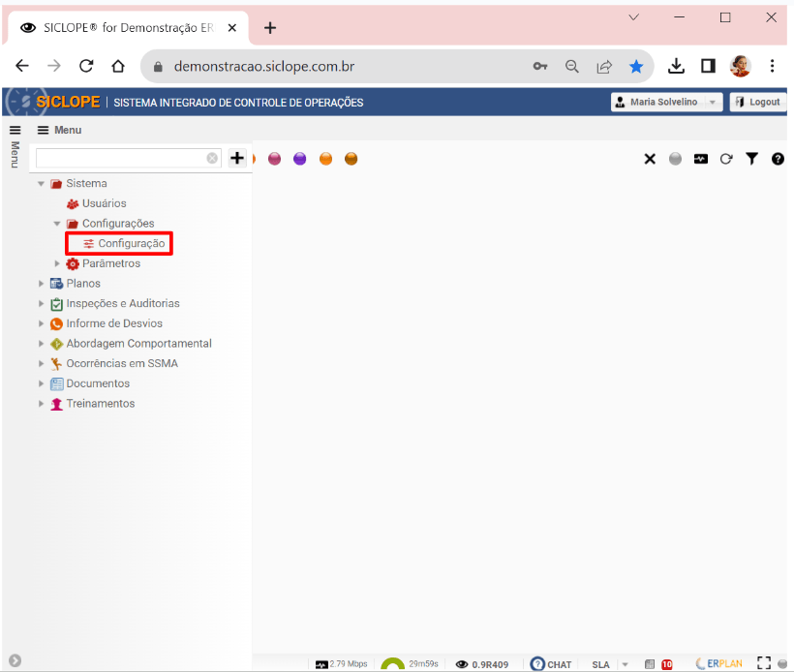Click the address bar URL

[263, 67]
